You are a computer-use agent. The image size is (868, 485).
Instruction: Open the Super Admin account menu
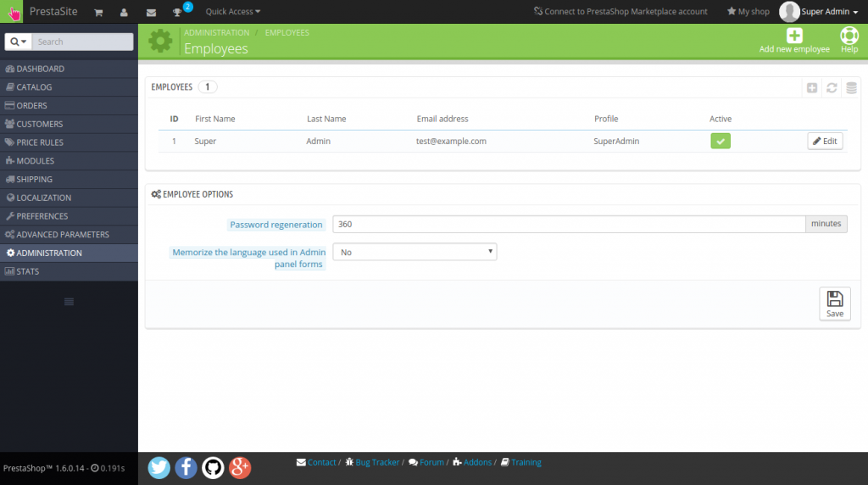(x=829, y=12)
